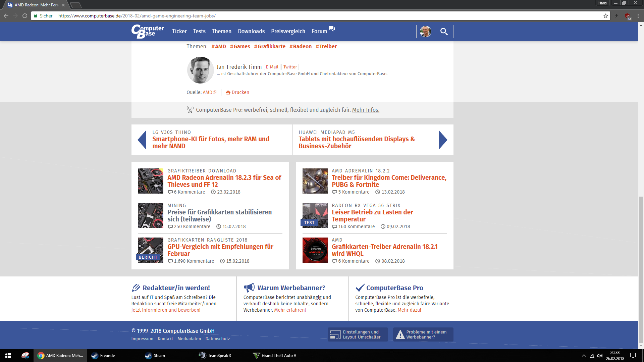Click the #AMD topic tag
Image resolution: width=644 pixels, height=362 pixels.
coord(219,47)
